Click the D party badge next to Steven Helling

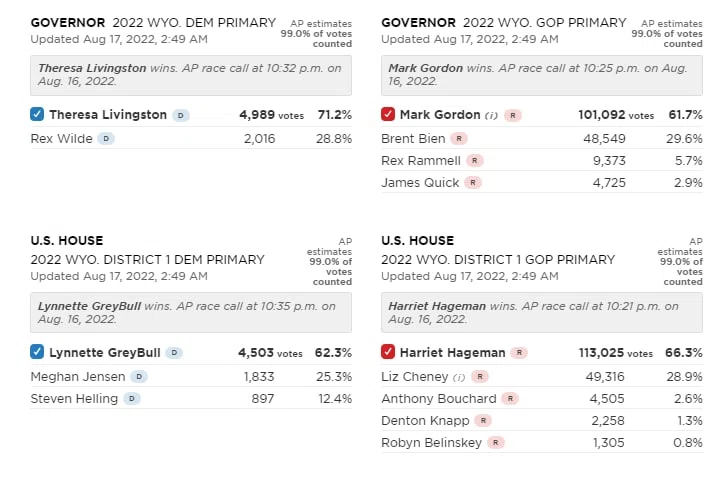click(132, 399)
